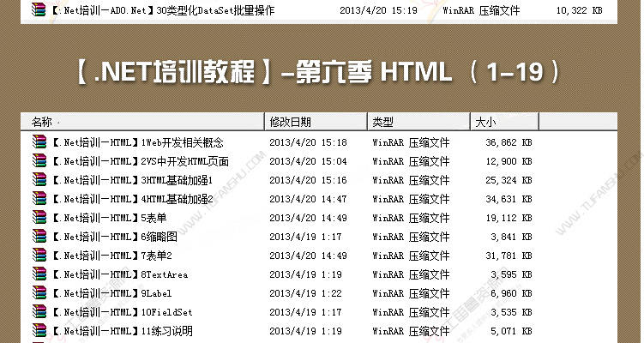
Task: Select file 【.Net培训—HTML】7表单2
Action: pos(111,256)
